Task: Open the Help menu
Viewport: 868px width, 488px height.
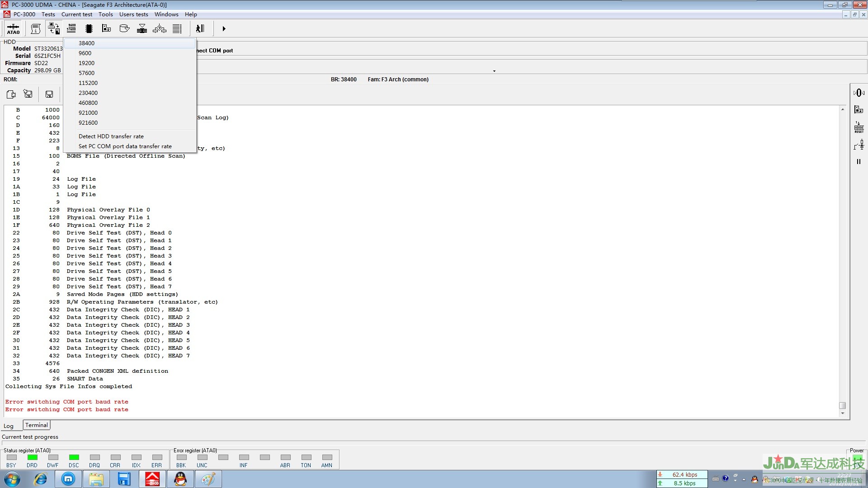Action: 191,14
